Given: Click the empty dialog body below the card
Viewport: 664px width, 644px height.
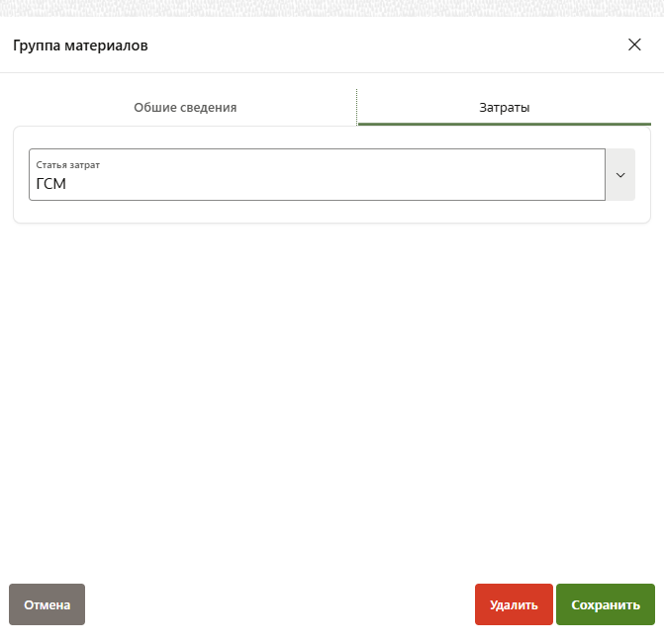Looking at the screenshot, I should click(332, 396).
